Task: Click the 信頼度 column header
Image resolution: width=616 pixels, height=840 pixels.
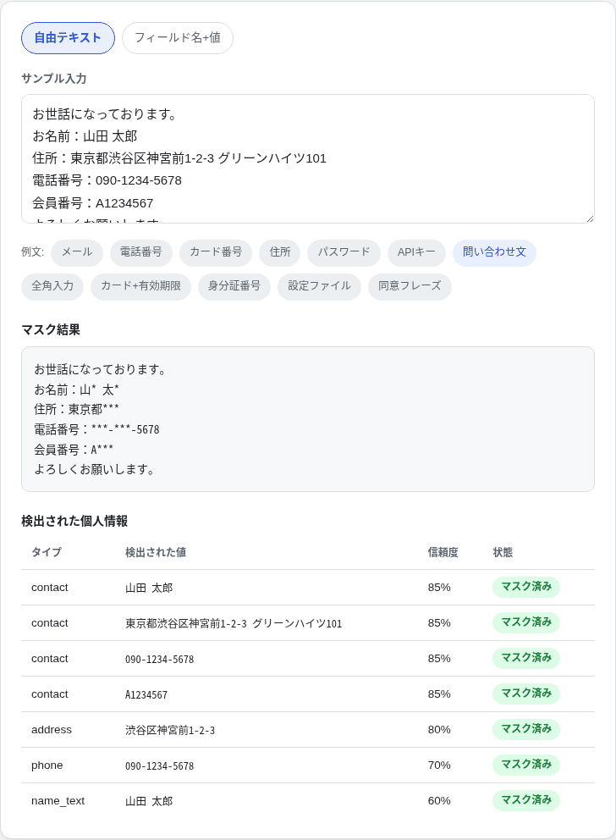Action: tap(443, 552)
